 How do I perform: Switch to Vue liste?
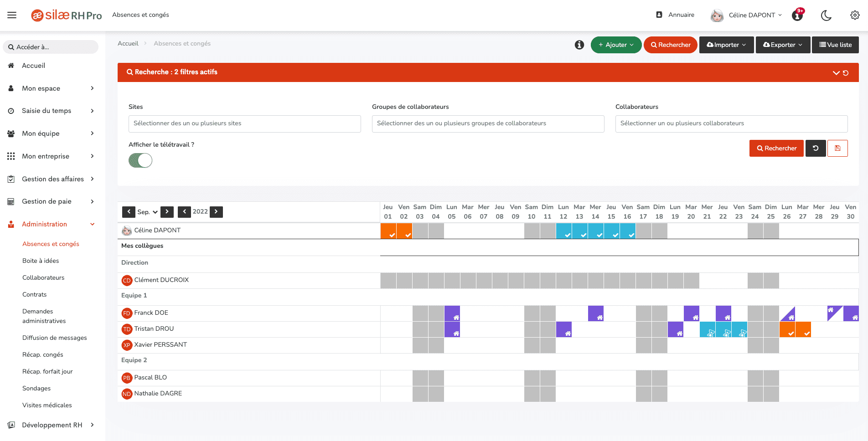pos(835,45)
